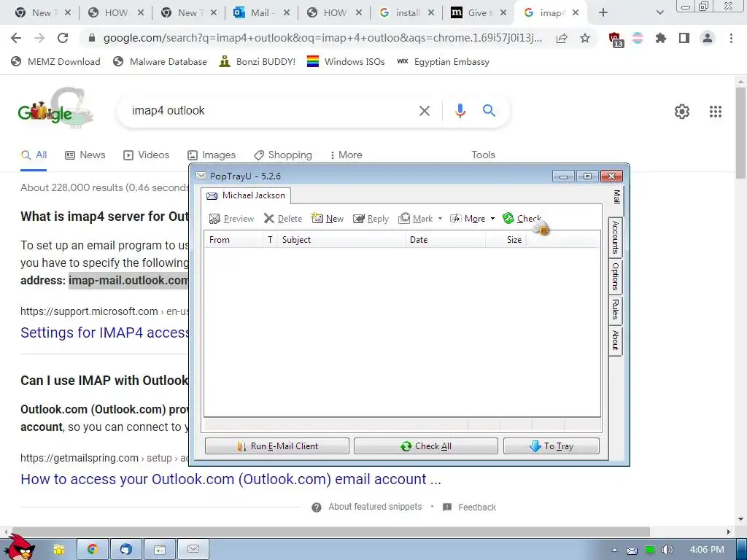747x560 pixels.
Task: Start voice search with microphone
Action: point(460,111)
